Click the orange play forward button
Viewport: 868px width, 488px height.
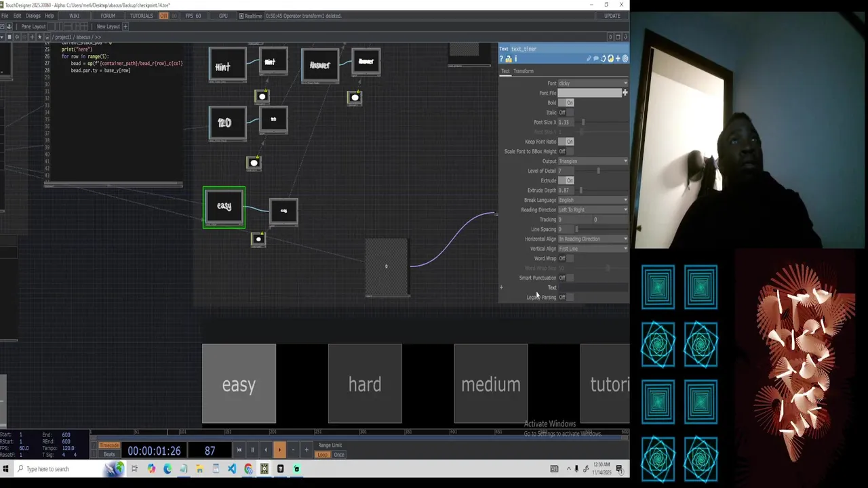click(279, 449)
